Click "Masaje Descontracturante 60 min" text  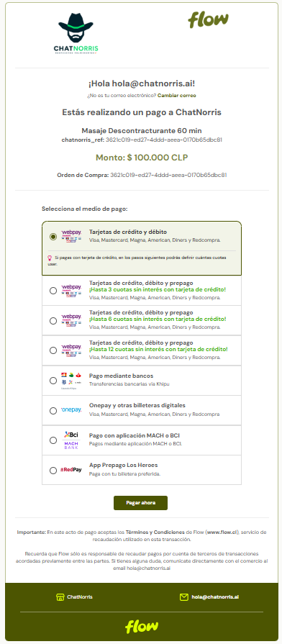(142, 131)
